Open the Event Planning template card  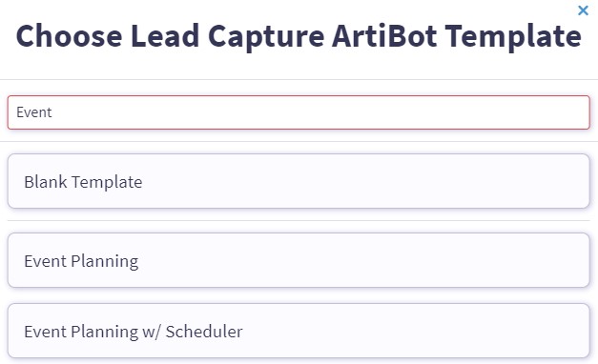[x=299, y=260]
